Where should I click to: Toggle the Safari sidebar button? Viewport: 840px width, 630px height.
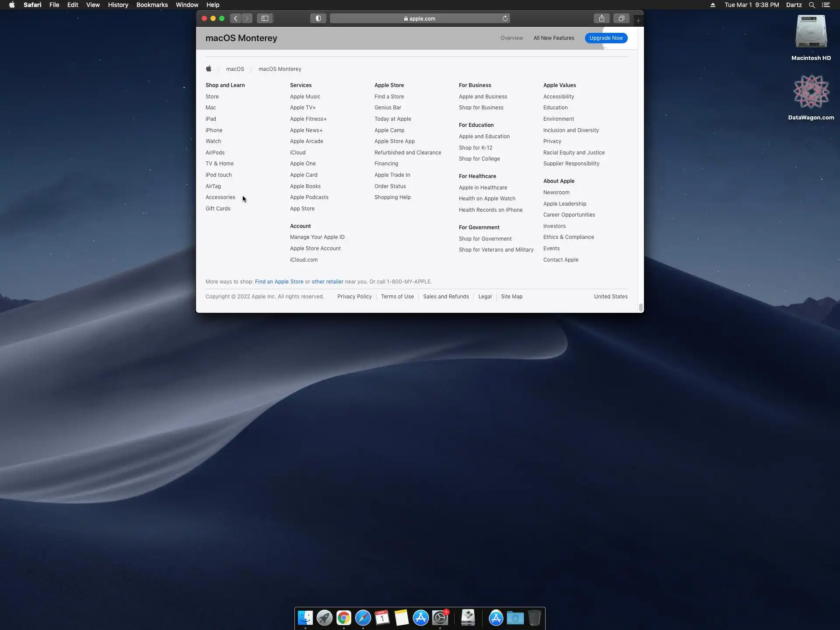click(x=265, y=18)
